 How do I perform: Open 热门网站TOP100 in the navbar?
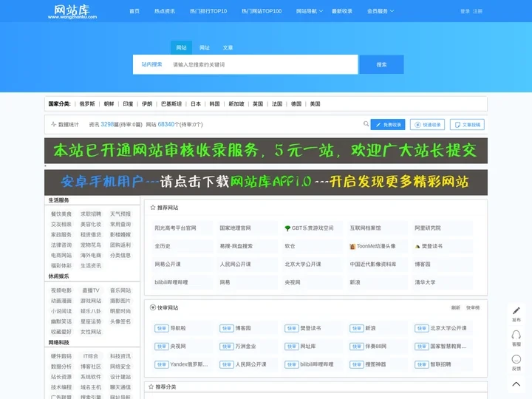[262, 11]
